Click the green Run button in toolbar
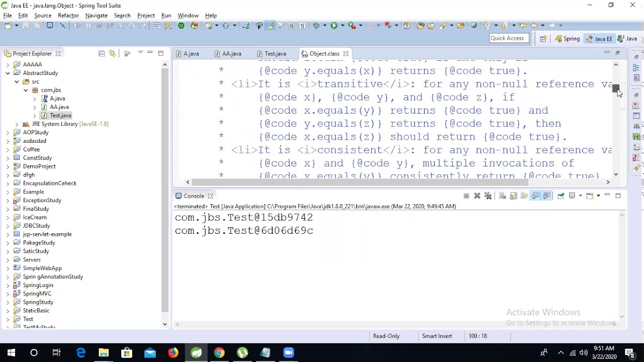The image size is (644, 362). point(334,25)
